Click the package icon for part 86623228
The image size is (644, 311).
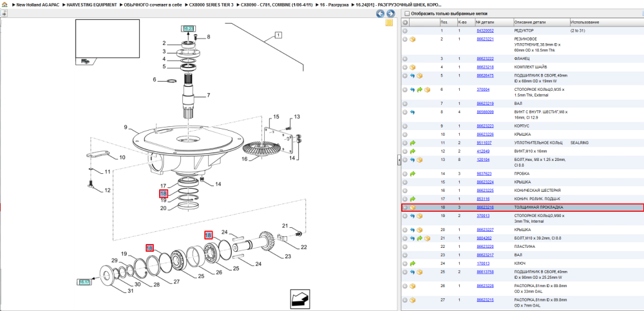point(413,286)
